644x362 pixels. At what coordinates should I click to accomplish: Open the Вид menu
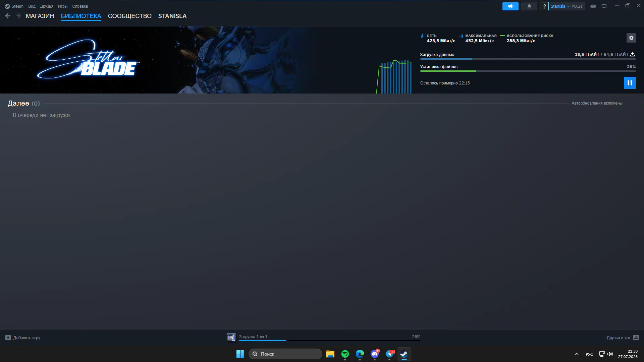(x=32, y=6)
